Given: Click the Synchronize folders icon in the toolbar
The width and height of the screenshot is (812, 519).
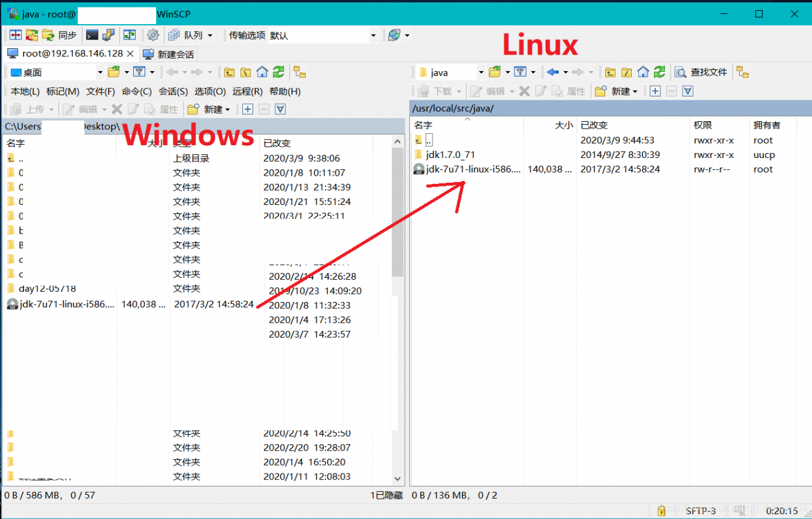Looking at the screenshot, I should point(32,36).
